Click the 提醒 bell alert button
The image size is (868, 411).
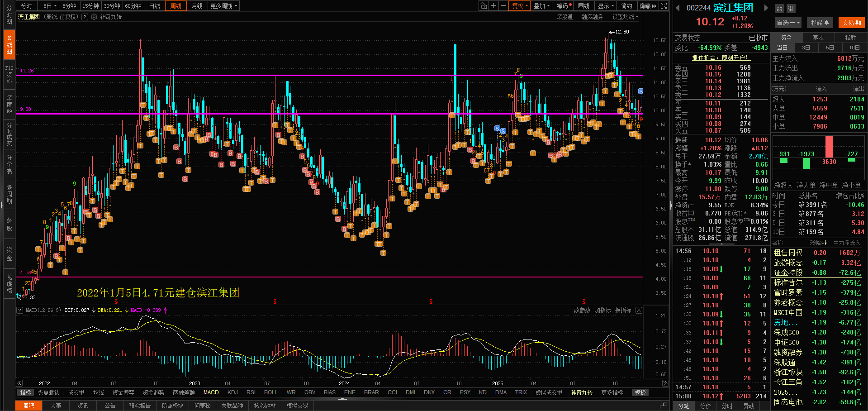point(820,23)
